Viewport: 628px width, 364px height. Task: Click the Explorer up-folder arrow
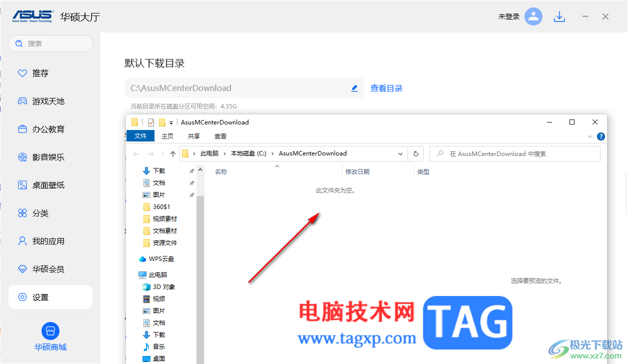pyautogui.click(x=173, y=154)
